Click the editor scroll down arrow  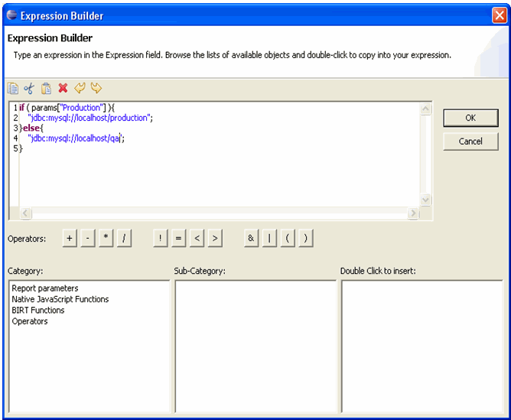[x=425, y=200]
